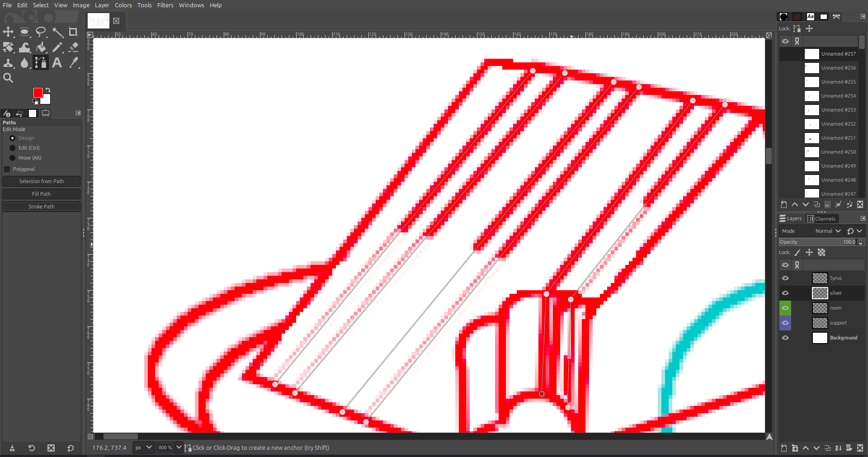Screen dimensions: 868x457
Task: Select the Text tool
Action: [57, 63]
